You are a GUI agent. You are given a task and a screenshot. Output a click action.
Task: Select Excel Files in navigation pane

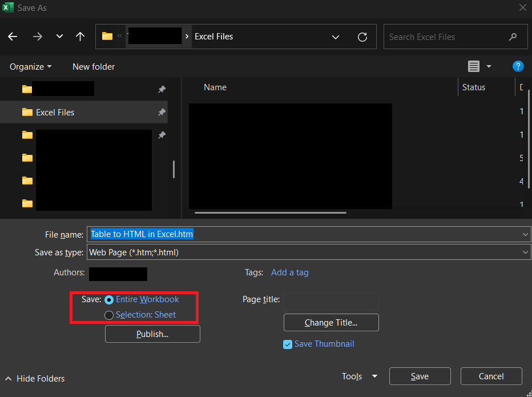[x=84, y=112]
